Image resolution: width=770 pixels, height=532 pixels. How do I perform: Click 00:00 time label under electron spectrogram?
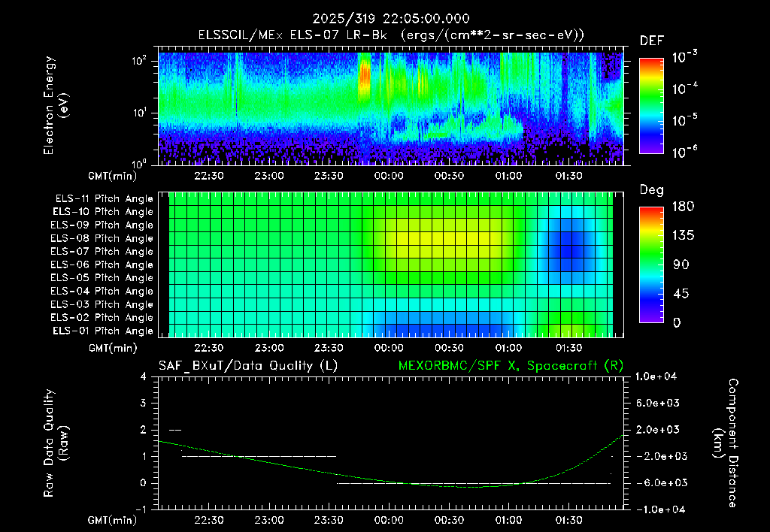click(x=389, y=176)
